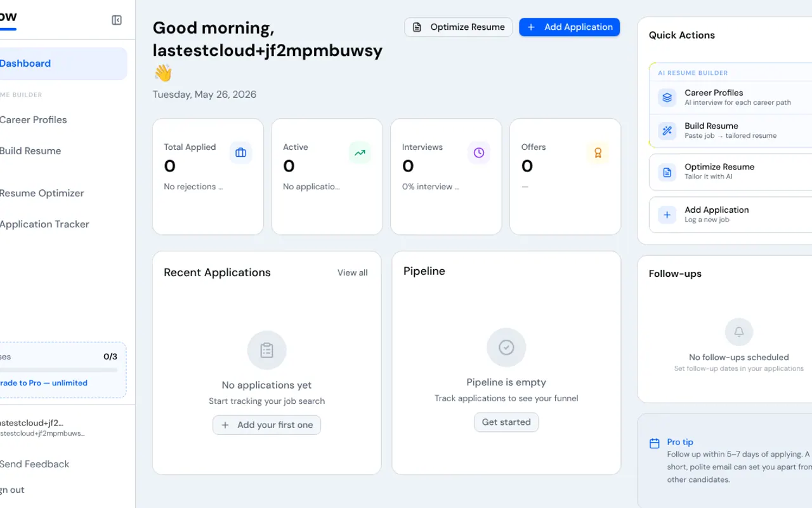Click the usage progress bar above Upgrade link

click(x=58, y=370)
